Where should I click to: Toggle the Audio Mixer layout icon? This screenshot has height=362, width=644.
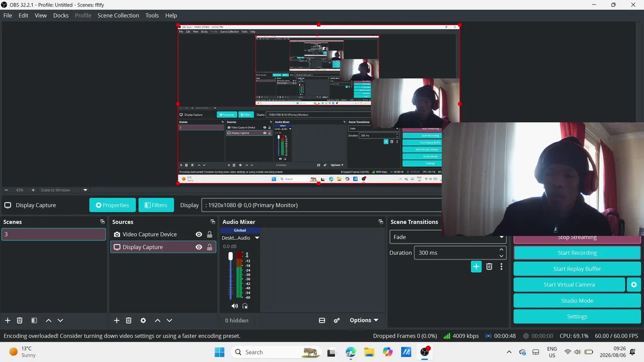[322, 320]
